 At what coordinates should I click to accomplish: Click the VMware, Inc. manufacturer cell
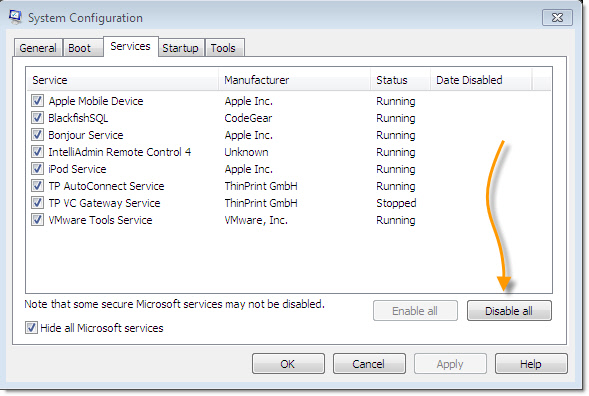pyautogui.click(x=256, y=220)
